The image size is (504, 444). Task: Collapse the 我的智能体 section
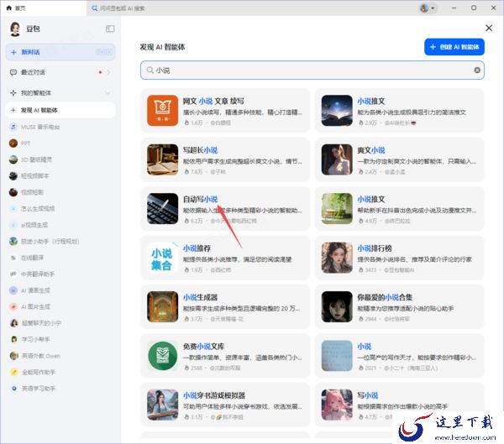(x=108, y=93)
